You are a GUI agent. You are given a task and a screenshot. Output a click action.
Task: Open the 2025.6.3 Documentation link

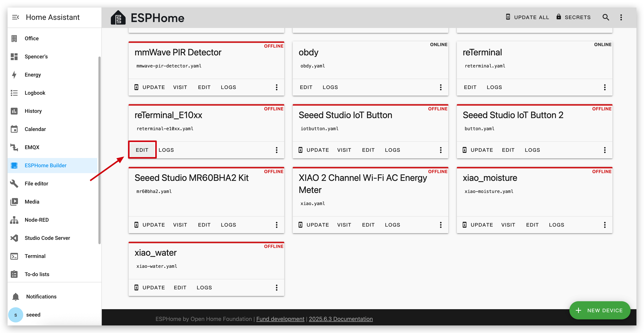click(x=341, y=319)
